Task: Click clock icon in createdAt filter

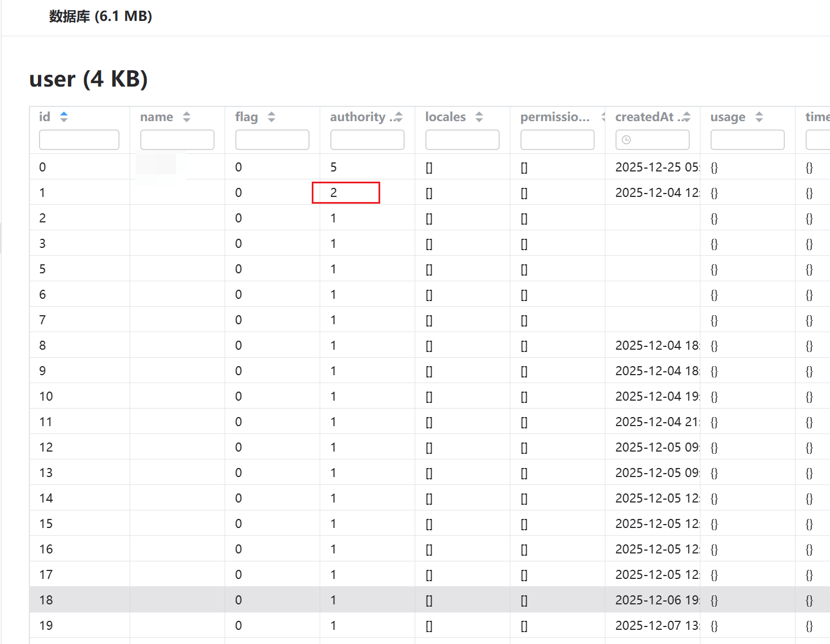Action: tap(626, 140)
